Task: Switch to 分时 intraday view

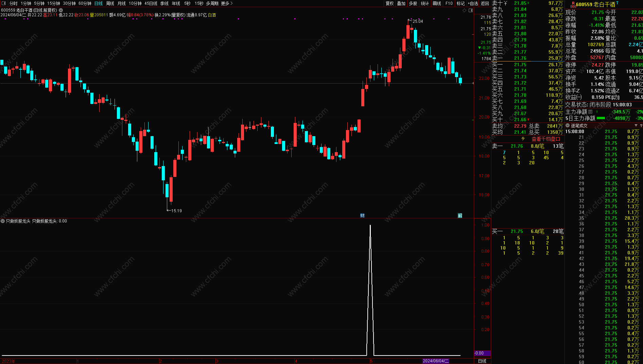Action: point(14,3)
